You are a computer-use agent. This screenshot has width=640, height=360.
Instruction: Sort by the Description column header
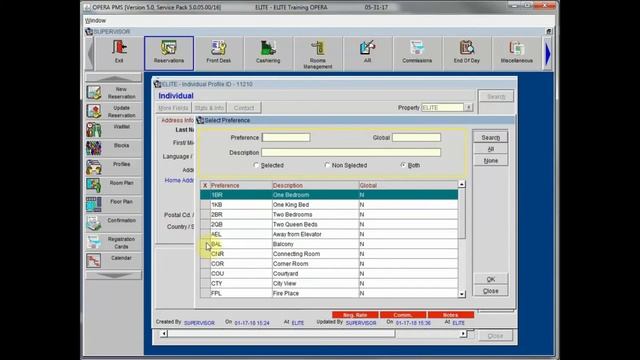point(315,185)
